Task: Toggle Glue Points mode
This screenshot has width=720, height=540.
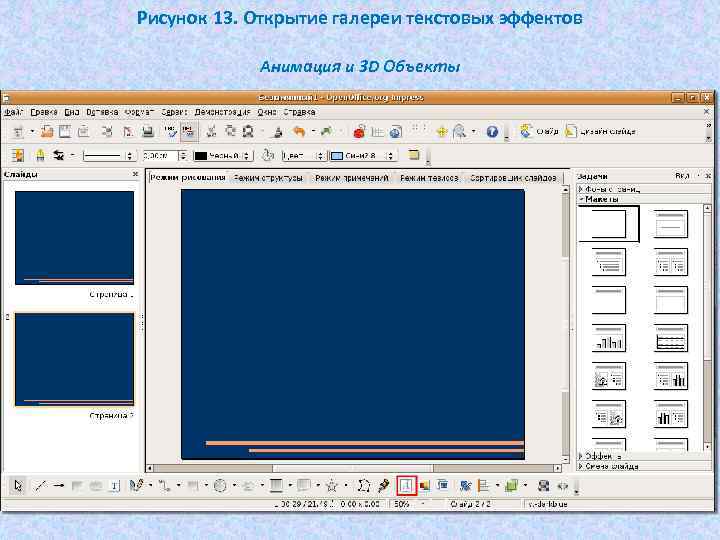Action: pos(383,485)
